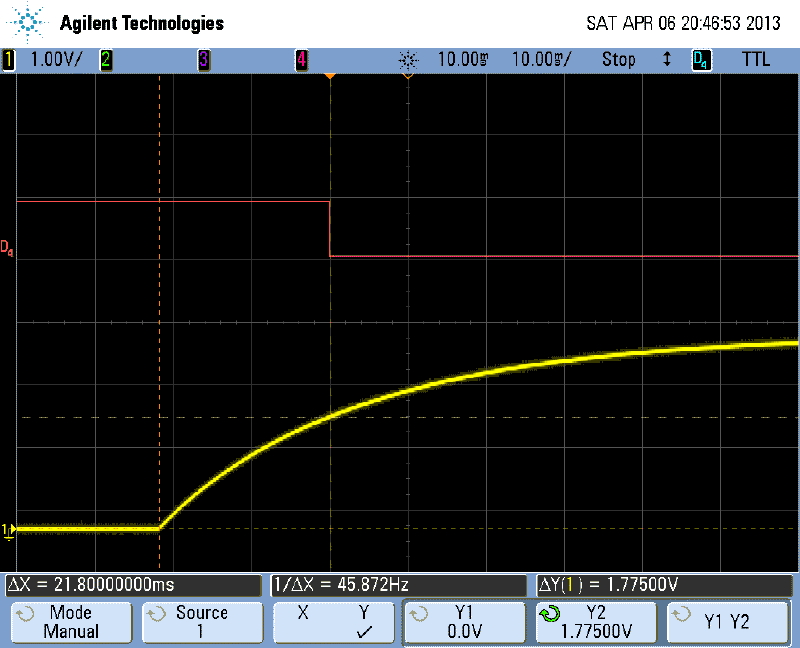Select channel 2 indicator in status bar
The width and height of the screenshot is (800, 648).
[x=106, y=60]
